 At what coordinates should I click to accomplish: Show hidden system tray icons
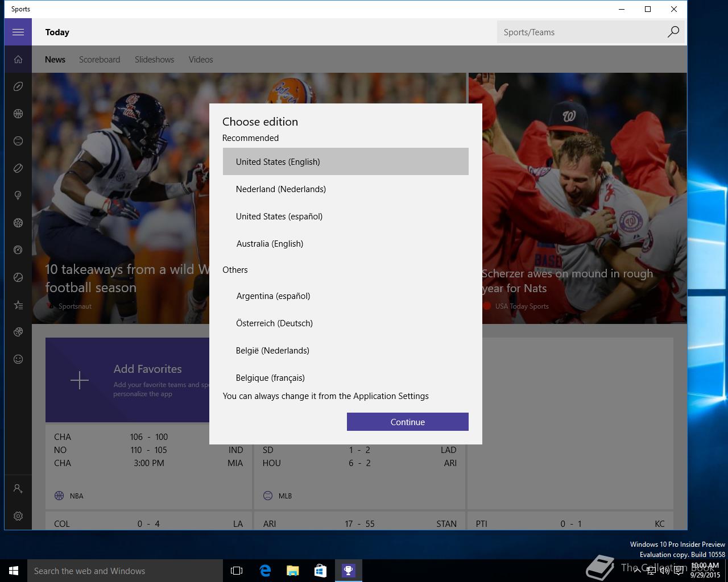point(638,571)
